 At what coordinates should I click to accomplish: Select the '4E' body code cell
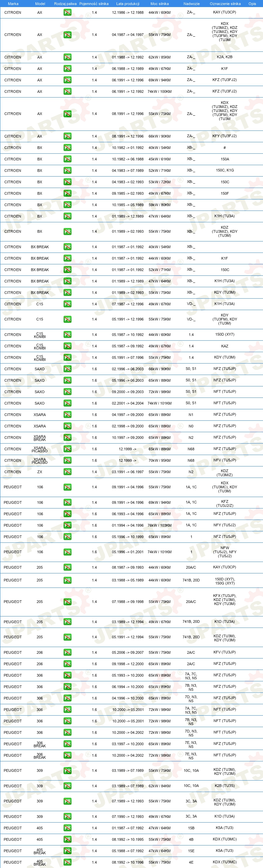[191, 862]
